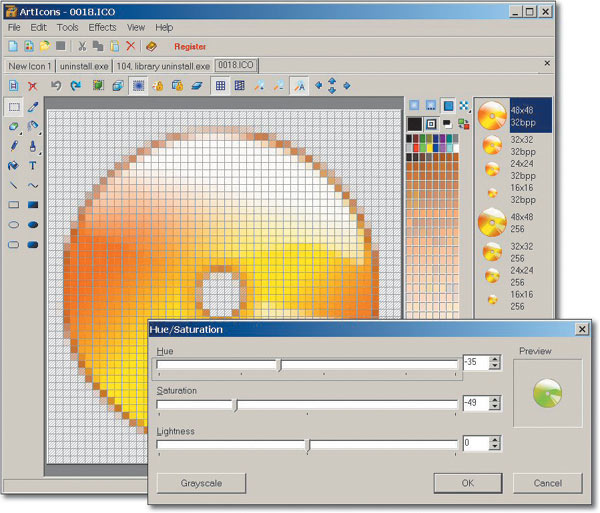Select the Brush tool

click(x=33, y=146)
